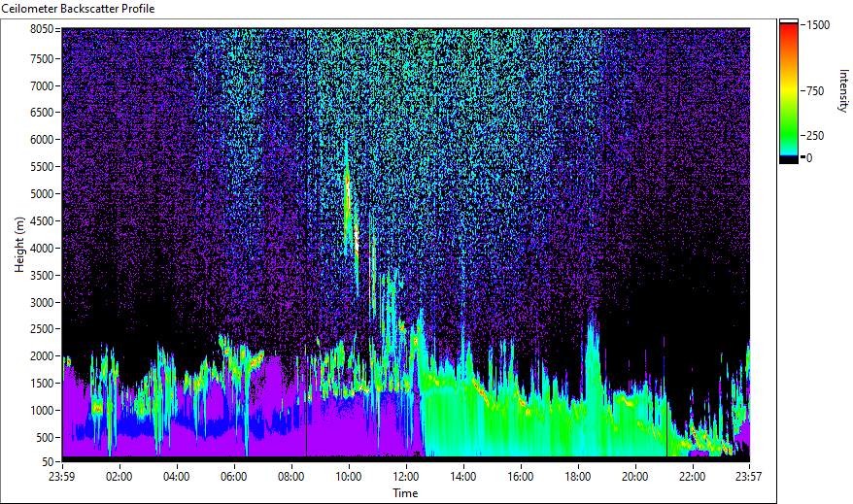Click the 16:00 time axis label

point(520,477)
